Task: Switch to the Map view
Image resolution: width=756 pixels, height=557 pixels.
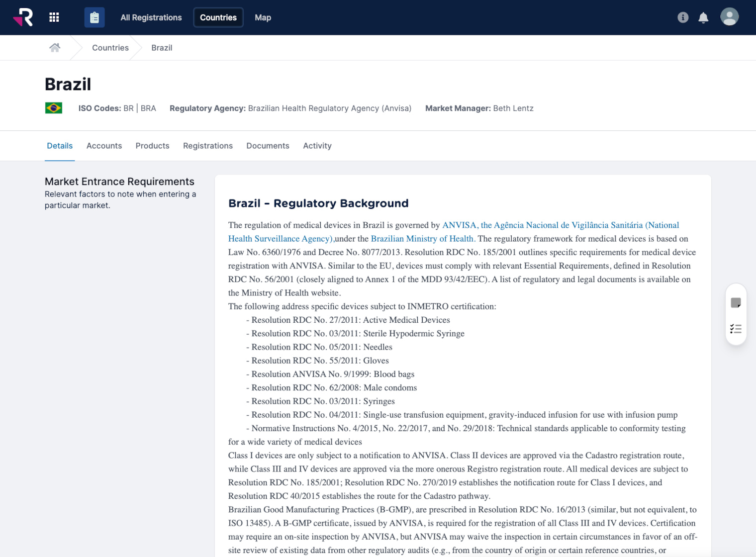Action: (x=263, y=17)
